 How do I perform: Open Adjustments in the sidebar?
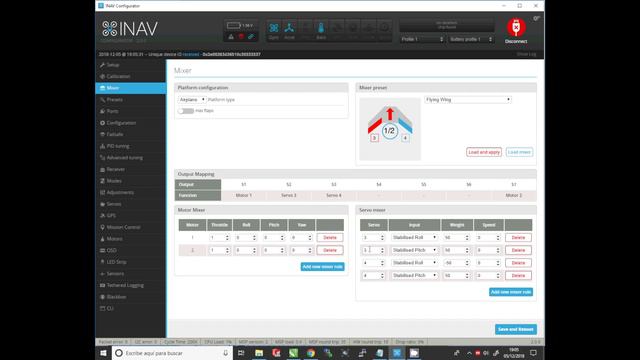pyautogui.click(x=131, y=192)
